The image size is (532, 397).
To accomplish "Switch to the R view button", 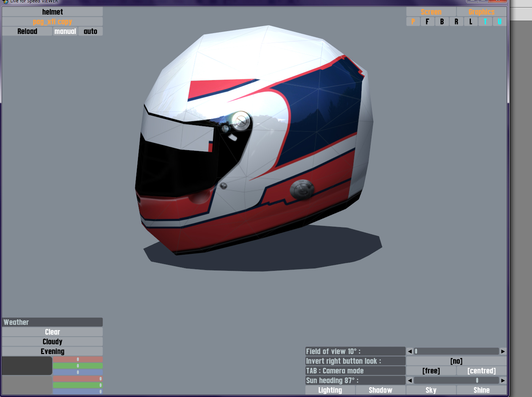I will click(x=456, y=22).
